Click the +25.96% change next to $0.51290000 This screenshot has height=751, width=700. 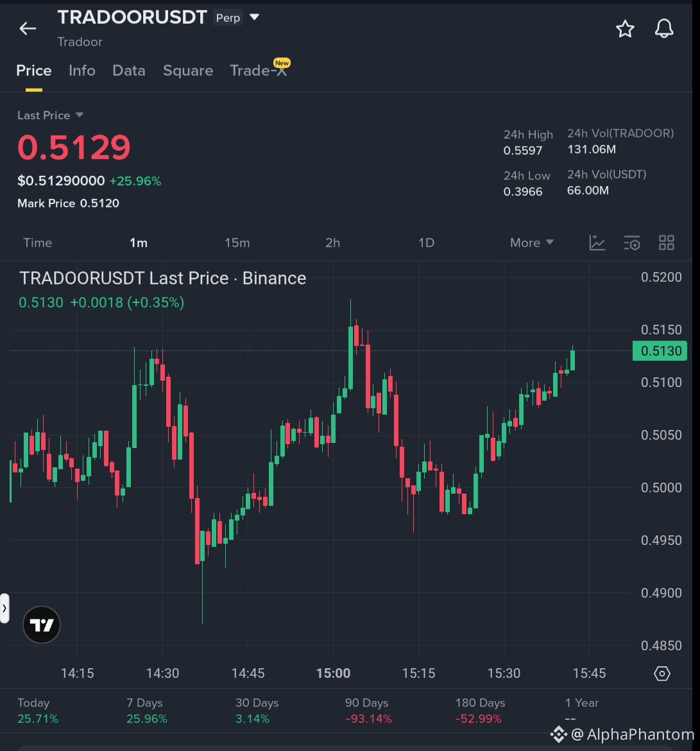[135, 182]
